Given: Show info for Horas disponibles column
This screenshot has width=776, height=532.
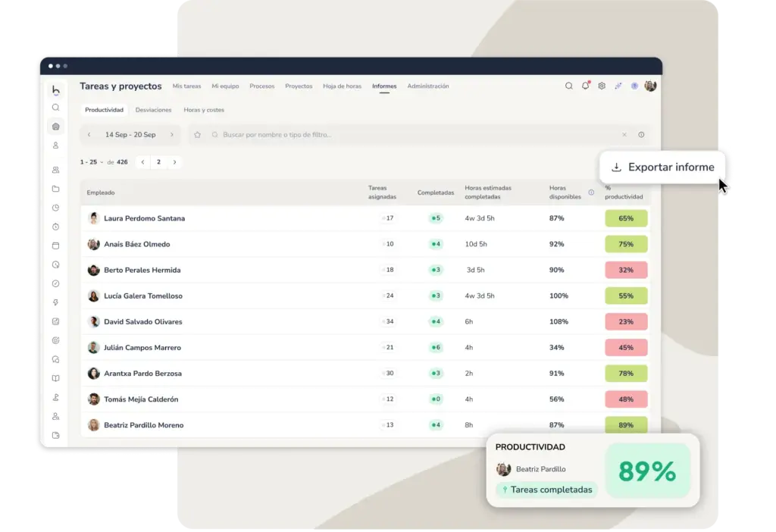Looking at the screenshot, I should (x=591, y=192).
